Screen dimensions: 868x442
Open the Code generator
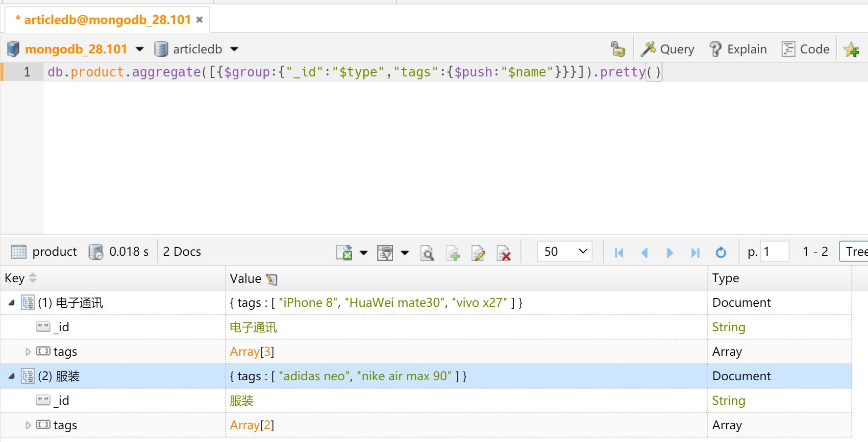pos(806,49)
